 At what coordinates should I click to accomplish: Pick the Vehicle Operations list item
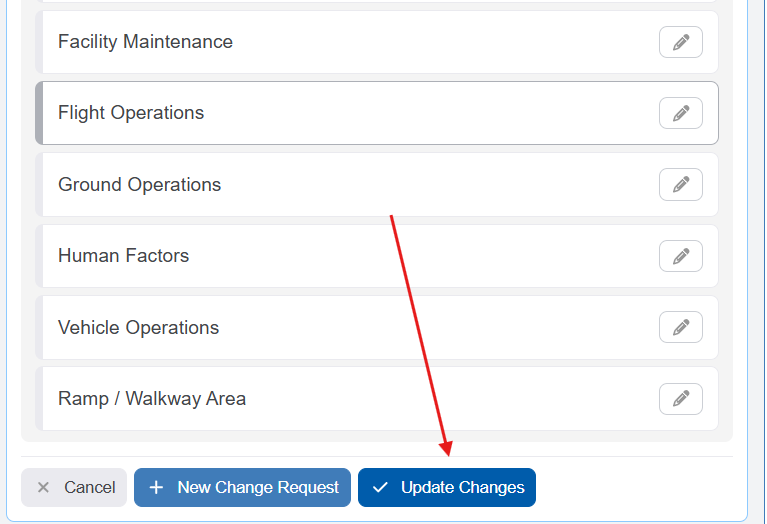139,328
